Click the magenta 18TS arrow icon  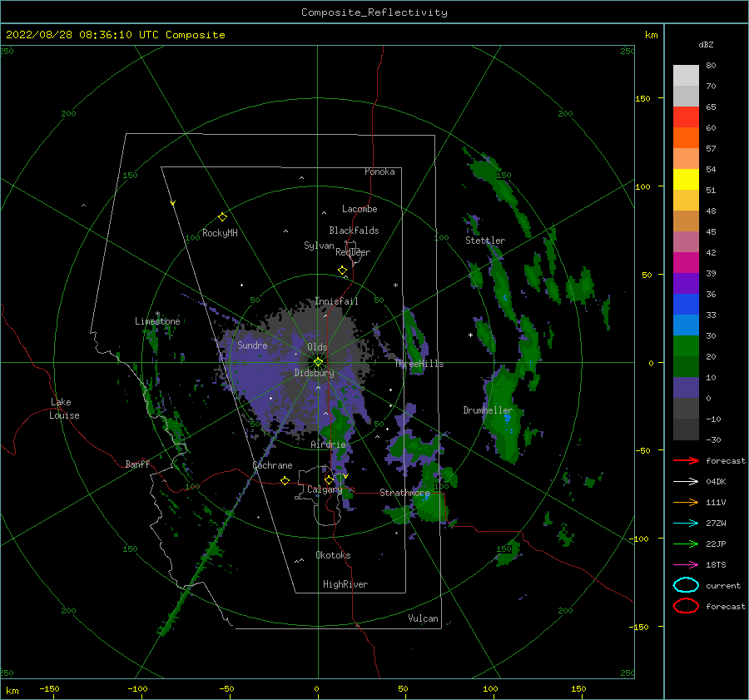(686, 565)
